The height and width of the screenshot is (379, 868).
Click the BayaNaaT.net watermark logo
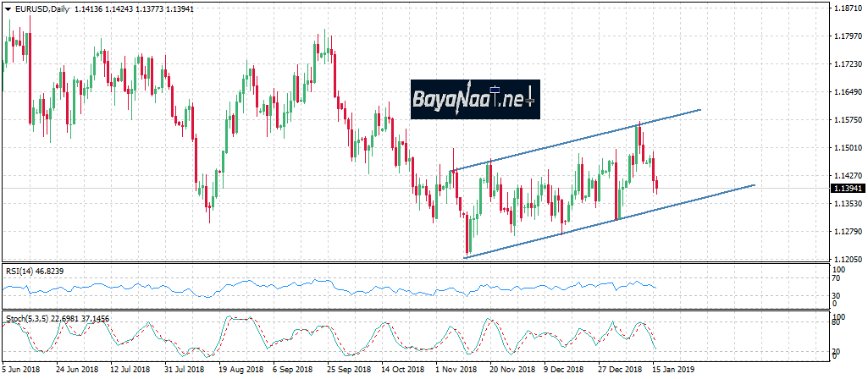pyautogui.click(x=475, y=99)
